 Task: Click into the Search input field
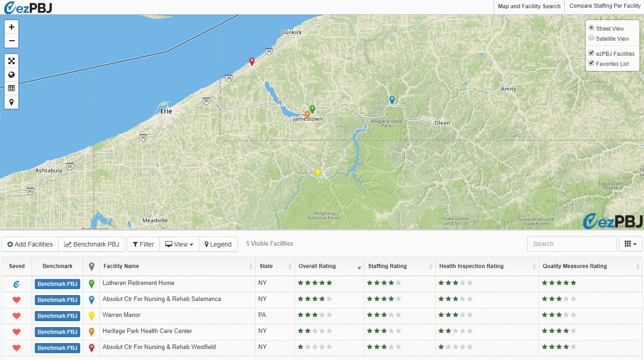pyautogui.click(x=571, y=244)
